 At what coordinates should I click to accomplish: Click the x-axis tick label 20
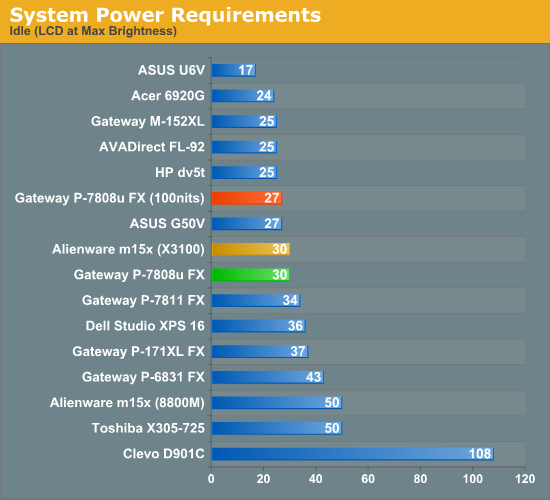[263, 479]
